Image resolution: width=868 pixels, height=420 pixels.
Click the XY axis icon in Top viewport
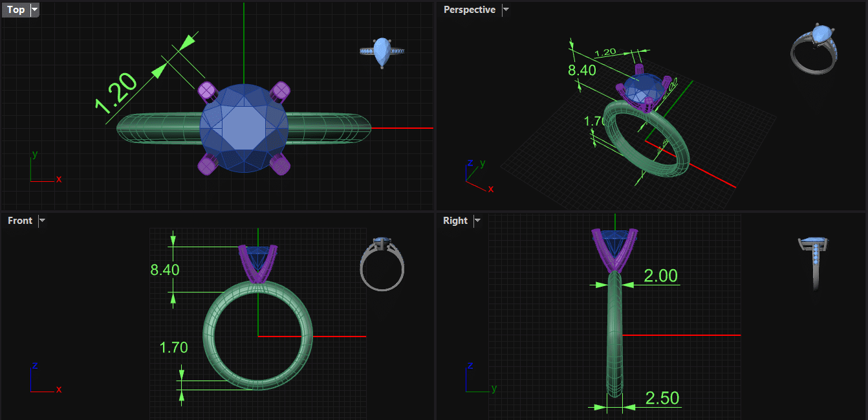click(44, 169)
